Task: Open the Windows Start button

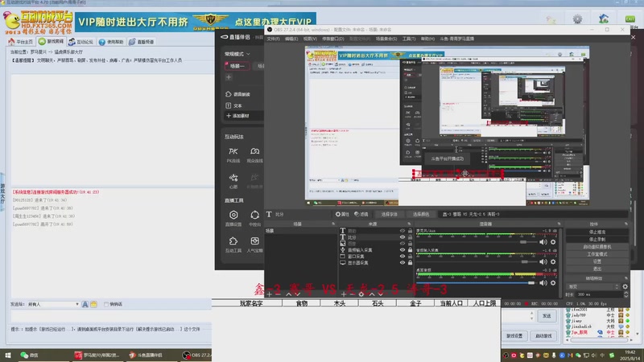Action: click(8, 355)
